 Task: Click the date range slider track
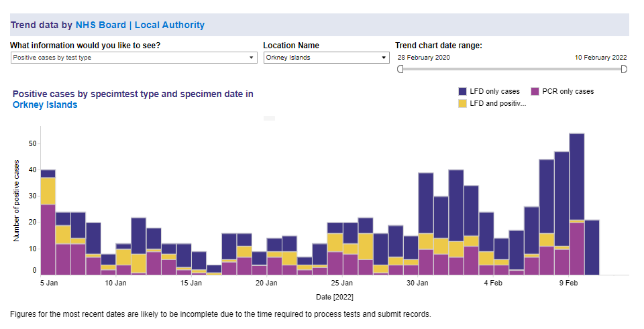(512, 69)
